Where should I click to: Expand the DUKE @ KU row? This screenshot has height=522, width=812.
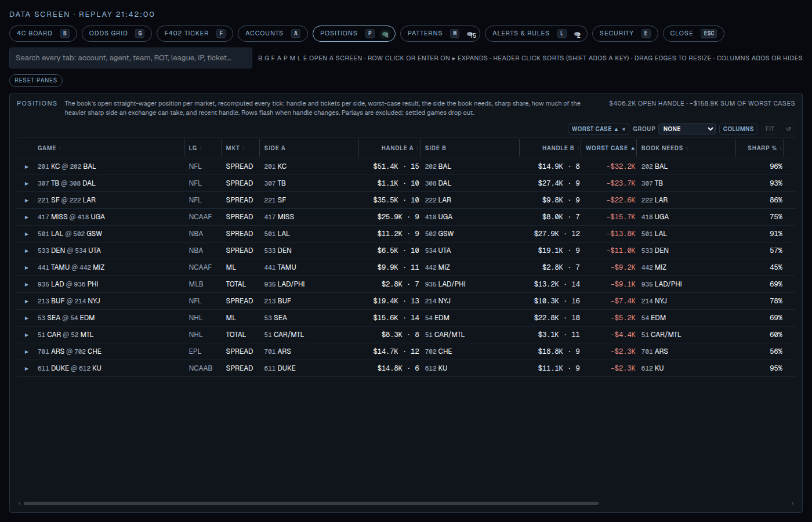click(x=27, y=369)
